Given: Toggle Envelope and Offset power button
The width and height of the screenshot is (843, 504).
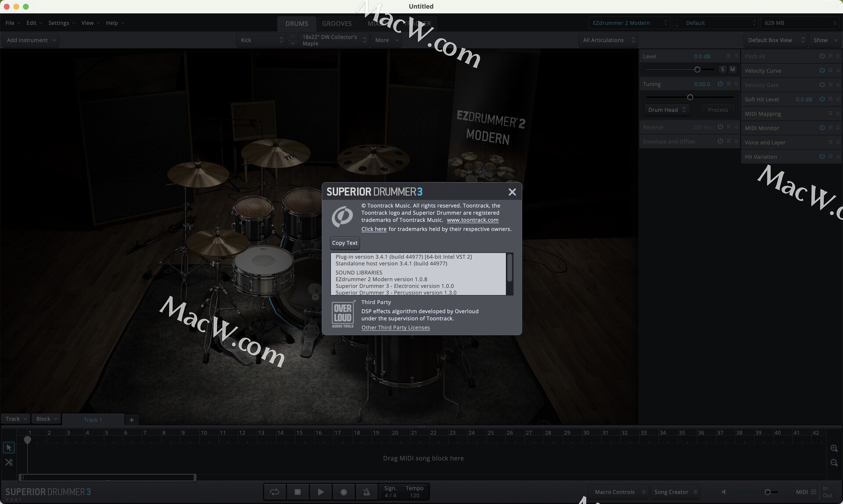Looking at the screenshot, I should pyautogui.click(x=720, y=141).
